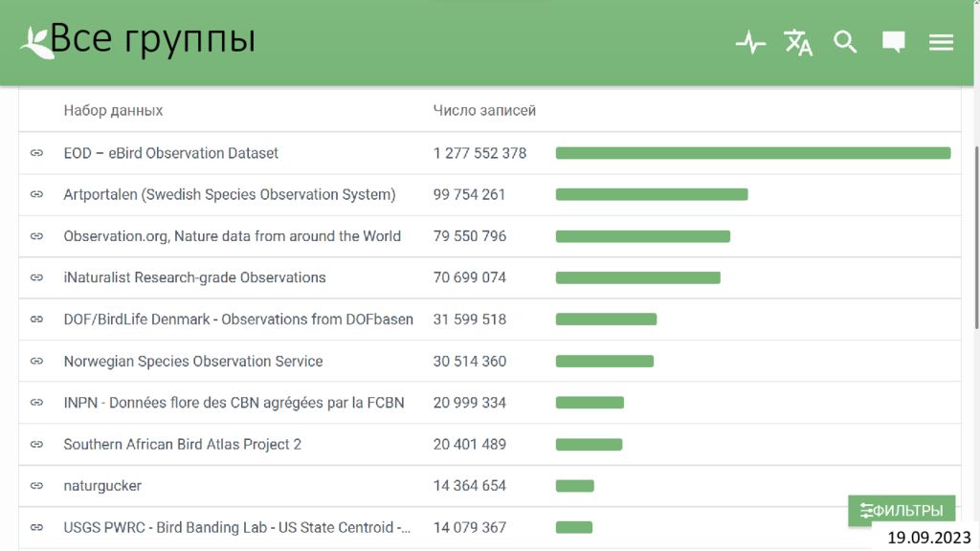This screenshot has width=980, height=551.
Task: Click the page vertical scrollbar
Action: coord(976,237)
